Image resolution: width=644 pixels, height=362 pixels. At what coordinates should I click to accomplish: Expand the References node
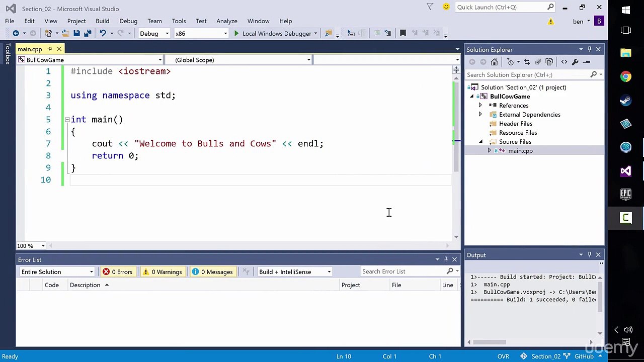(x=480, y=106)
